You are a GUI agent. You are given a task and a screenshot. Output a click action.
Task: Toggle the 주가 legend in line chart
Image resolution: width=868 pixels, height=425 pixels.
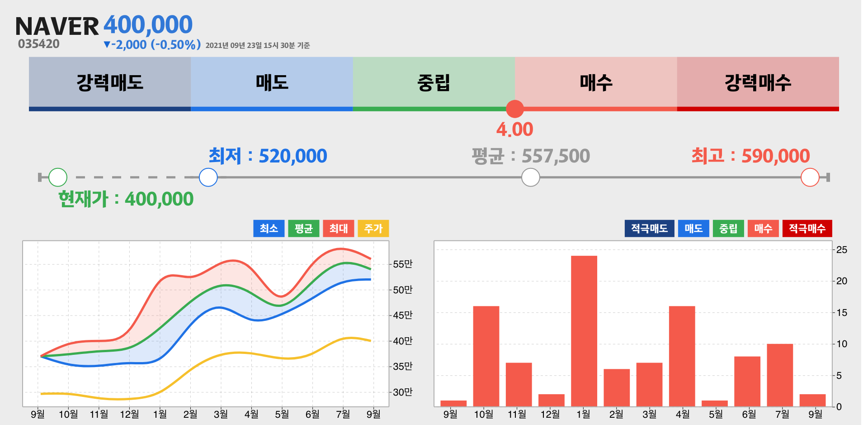pos(373,229)
